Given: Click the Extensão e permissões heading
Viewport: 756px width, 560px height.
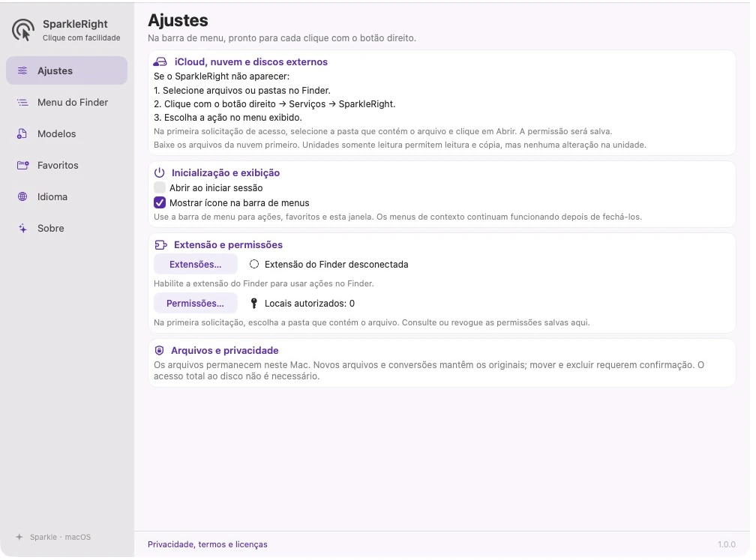Looking at the screenshot, I should click(x=228, y=245).
